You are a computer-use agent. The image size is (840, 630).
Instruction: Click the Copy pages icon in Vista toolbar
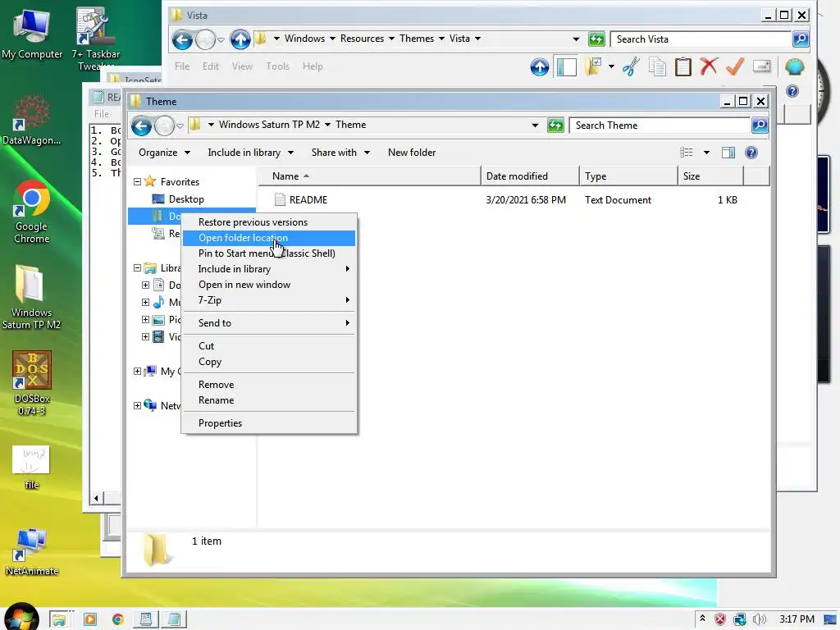coord(657,67)
